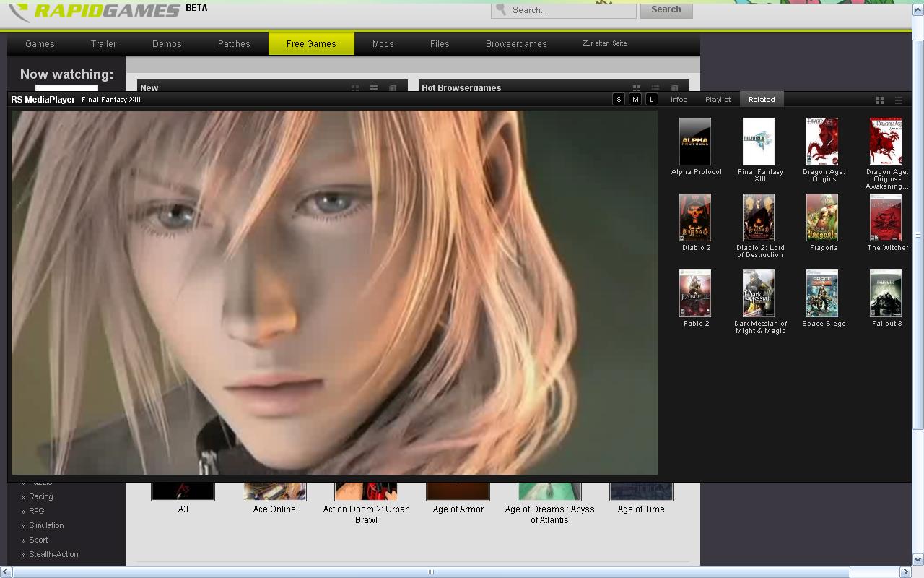Viewport: 924px width, 578px height.
Task: Switch Hot Browsergames panel to grid view
Action: click(637, 88)
